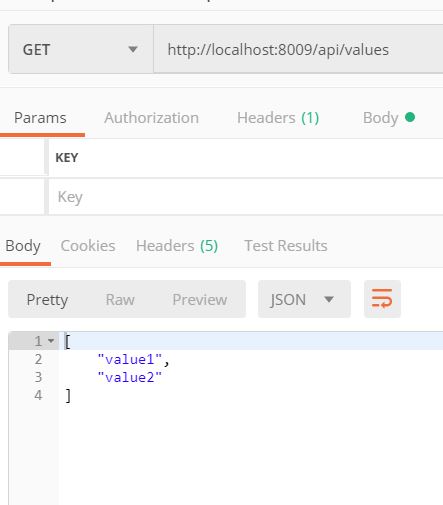View the response Headers (5) tab
The height and width of the screenshot is (505, 443).
coord(177,246)
